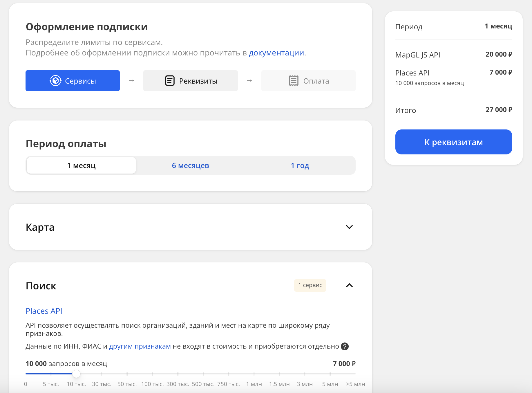
Task: Open the Реквизиты step tab
Action: tap(191, 81)
